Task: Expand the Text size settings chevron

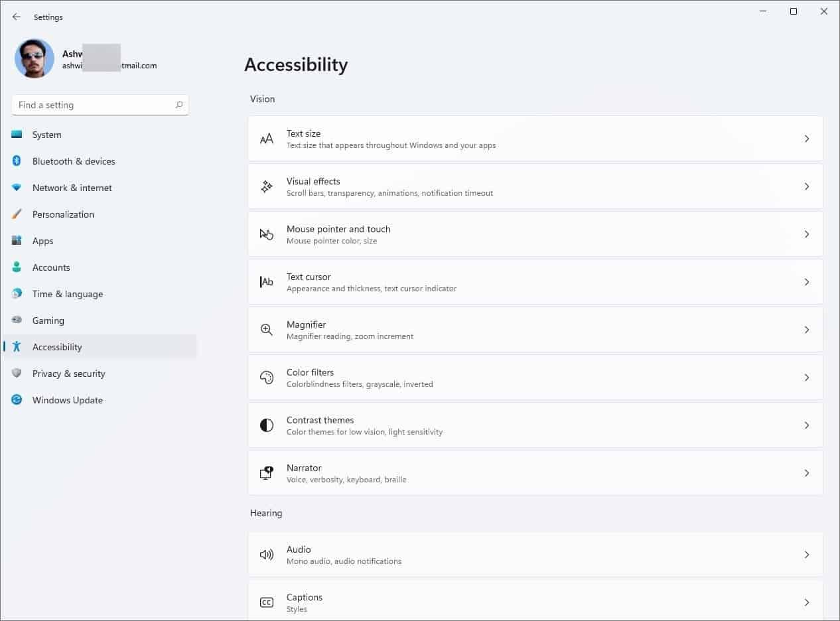Action: click(807, 139)
